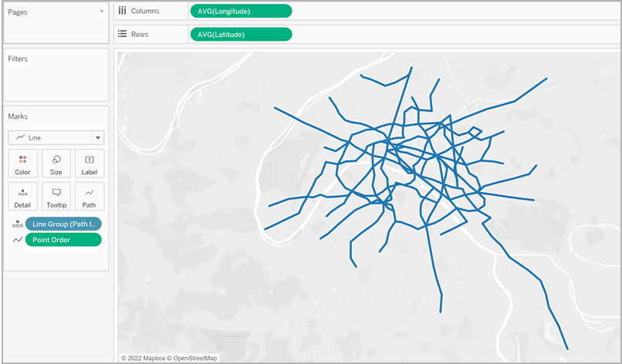The height and width of the screenshot is (364, 622).
Task: Open the Path marks card
Action: click(x=90, y=197)
